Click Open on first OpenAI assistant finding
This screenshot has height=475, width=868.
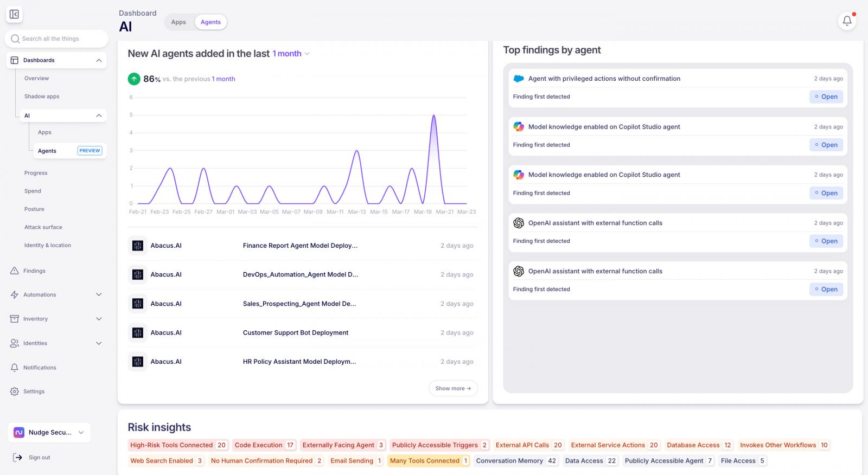(x=826, y=241)
